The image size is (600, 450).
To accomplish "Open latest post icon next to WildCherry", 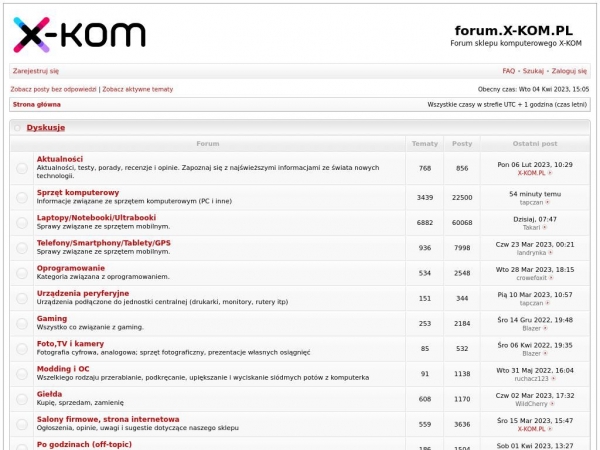I will 552,404.
